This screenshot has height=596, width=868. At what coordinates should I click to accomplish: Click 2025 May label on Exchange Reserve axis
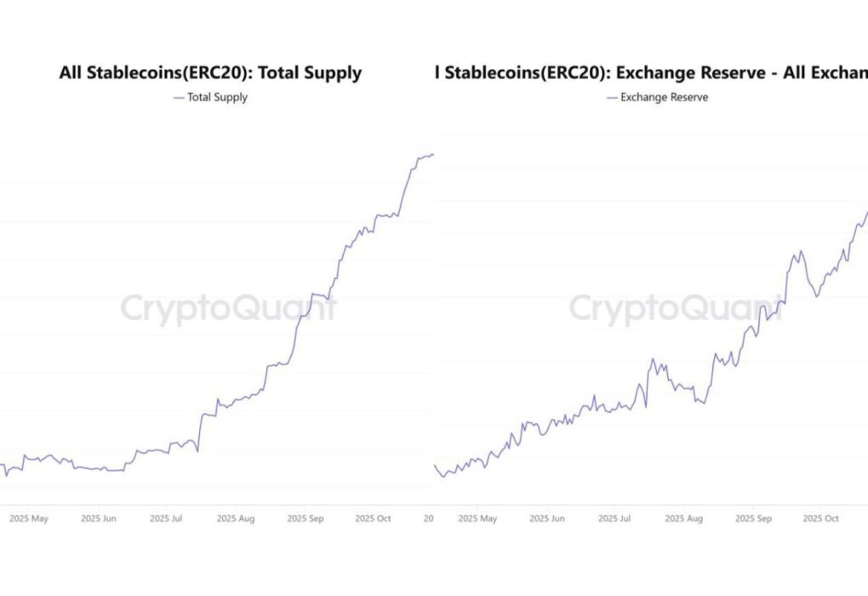coord(478,518)
